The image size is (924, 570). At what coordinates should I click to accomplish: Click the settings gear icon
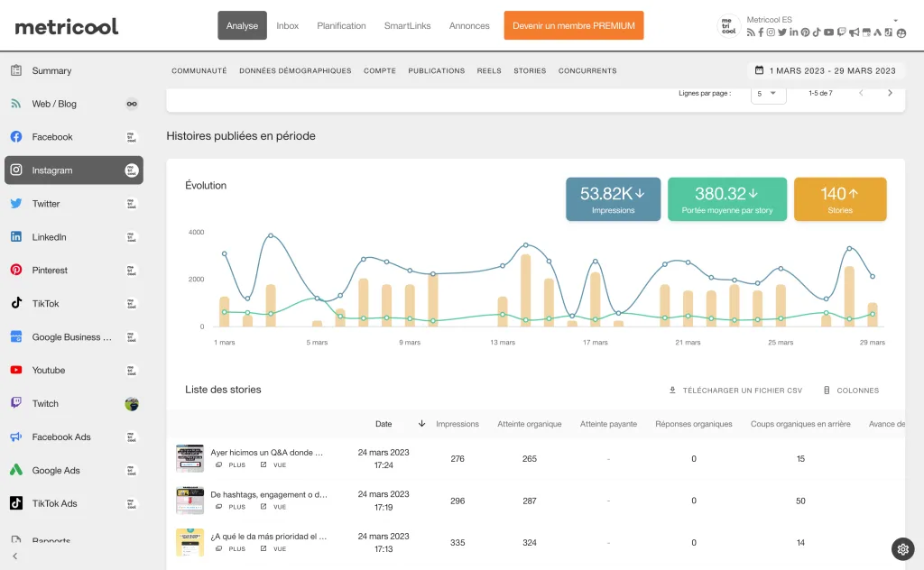tap(902, 548)
